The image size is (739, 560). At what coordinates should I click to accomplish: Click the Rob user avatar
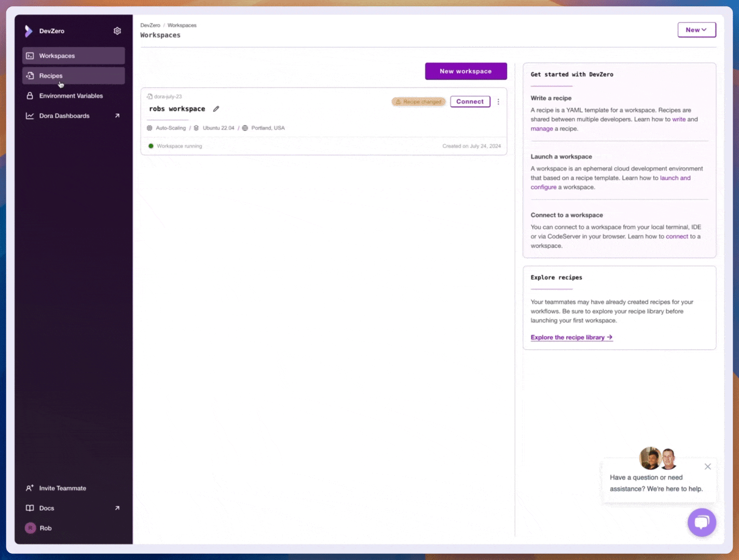(x=31, y=528)
